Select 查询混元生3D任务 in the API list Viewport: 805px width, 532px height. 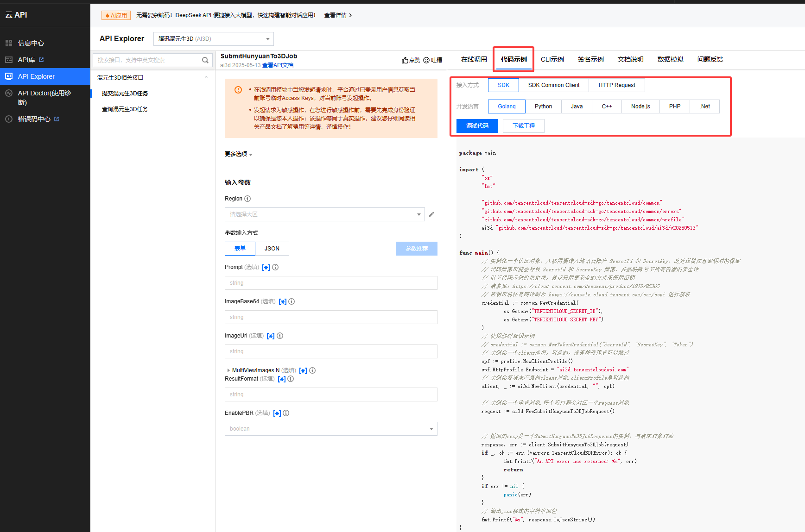[125, 109]
